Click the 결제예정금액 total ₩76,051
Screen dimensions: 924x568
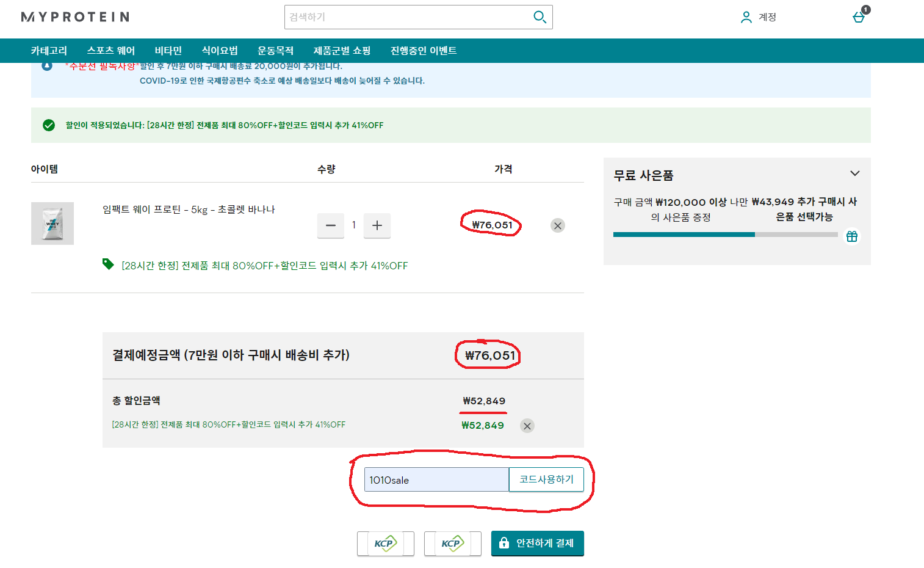(490, 355)
